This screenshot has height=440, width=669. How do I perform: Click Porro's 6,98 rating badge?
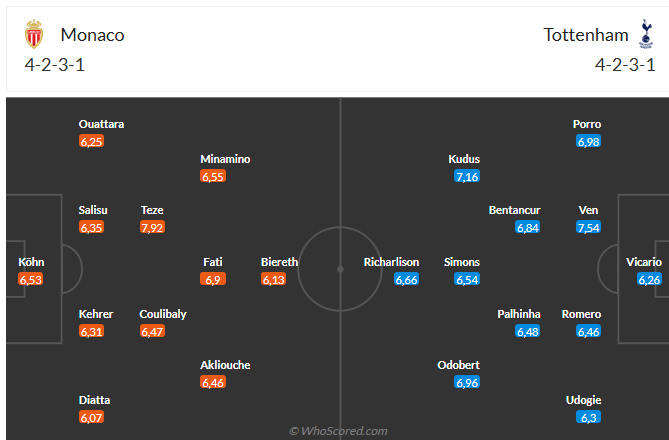click(x=588, y=142)
